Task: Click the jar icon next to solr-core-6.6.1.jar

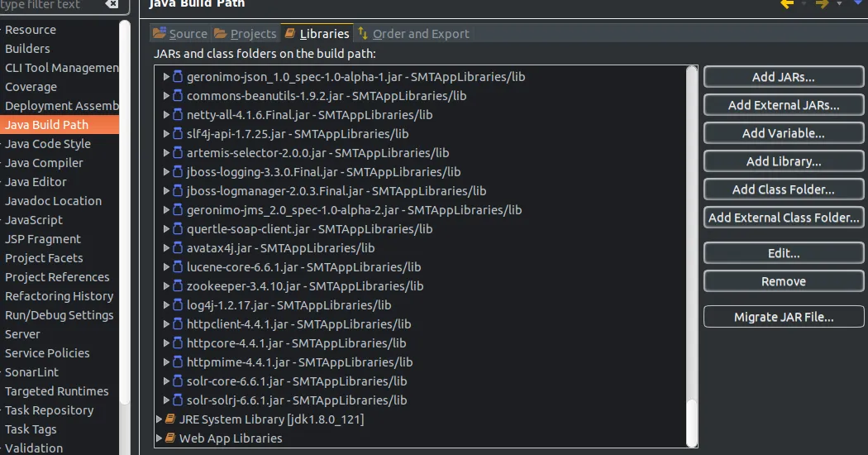Action: click(x=178, y=381)
